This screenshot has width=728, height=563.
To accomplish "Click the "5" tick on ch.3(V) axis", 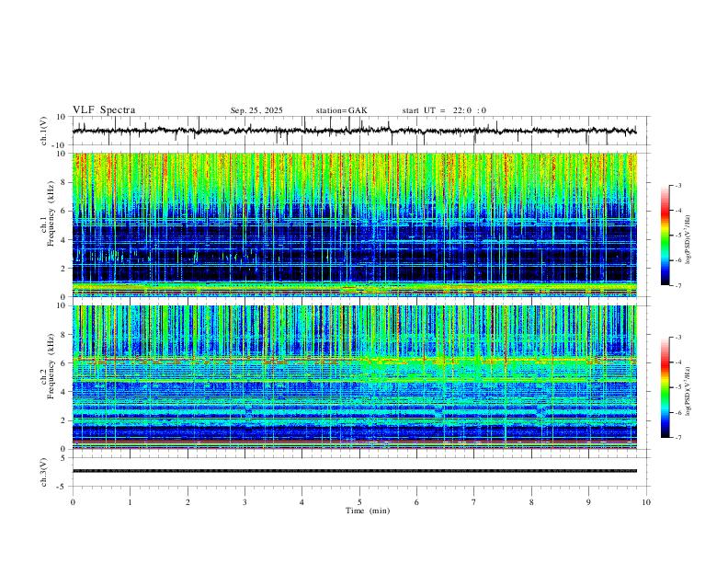I will click(x=63, y=458).
